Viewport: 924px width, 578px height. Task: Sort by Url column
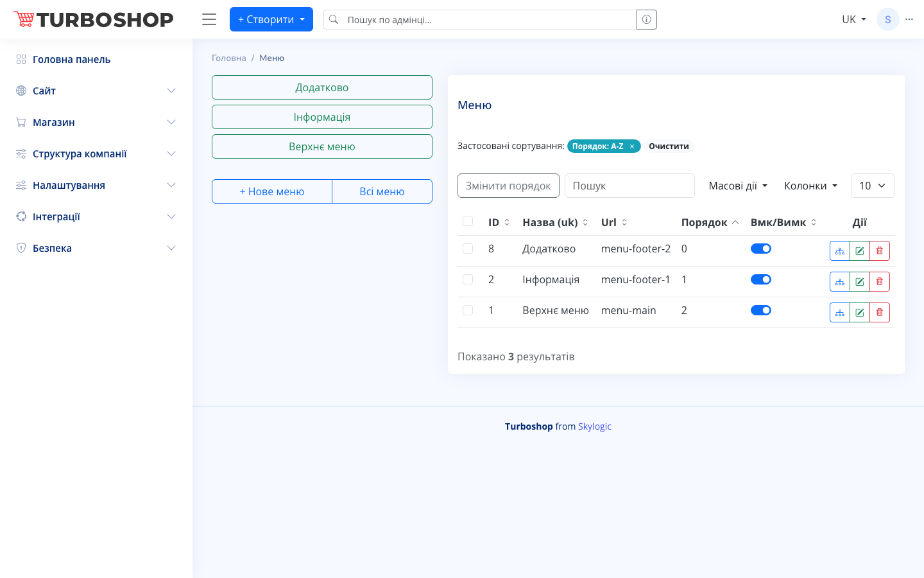(x=614, y=222)
